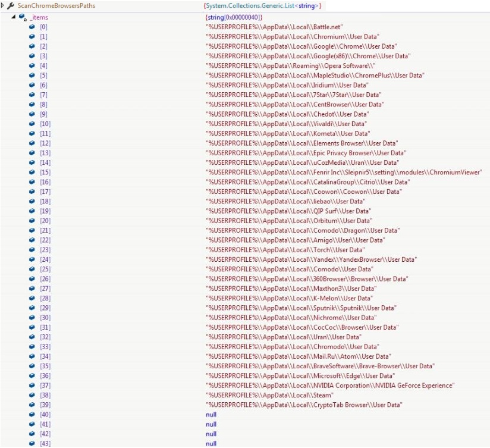Viewport: 490px width, 448px height.
Task: Select the MapleStudio ChromePlus path value
Action: [x=315, y=76]
